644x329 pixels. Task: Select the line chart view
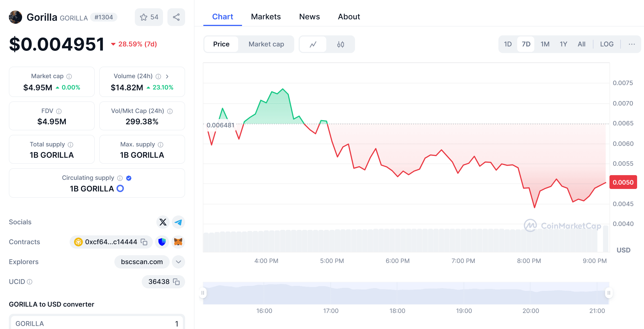pos(313,44)
